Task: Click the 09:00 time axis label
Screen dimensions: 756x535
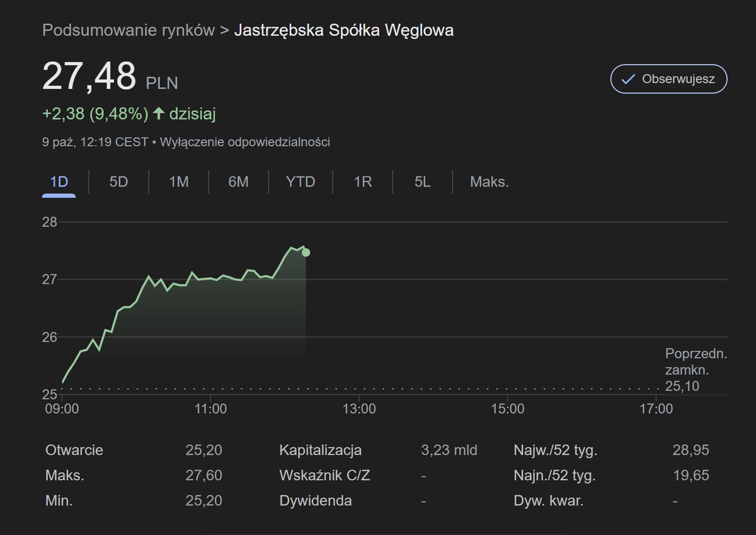Action: coord(62,409)
